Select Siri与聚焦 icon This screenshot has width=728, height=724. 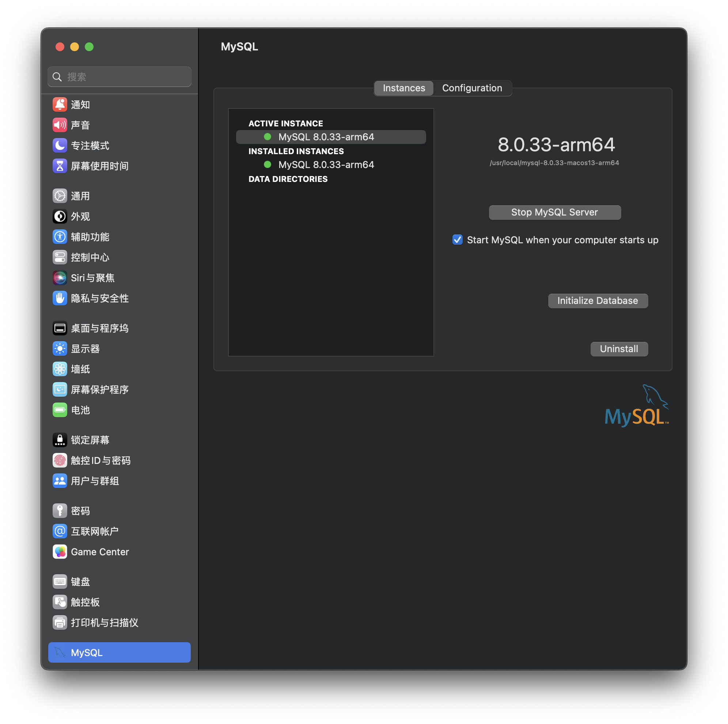click(x=60, y=278)
